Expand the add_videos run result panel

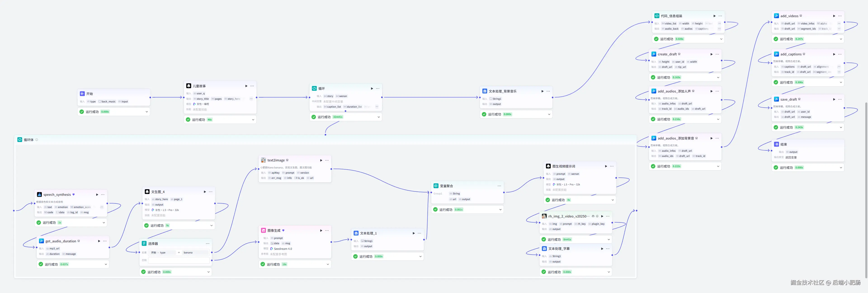[x=841, y=39]
